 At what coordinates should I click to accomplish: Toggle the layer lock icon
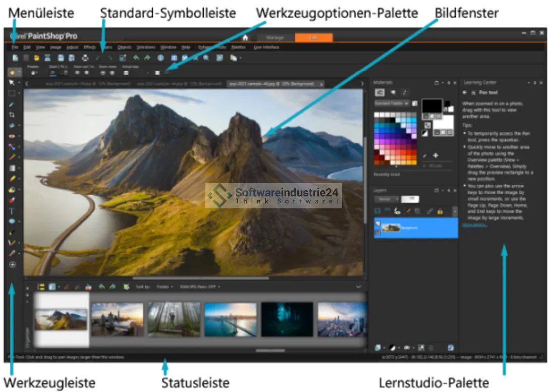pos(440,210)
